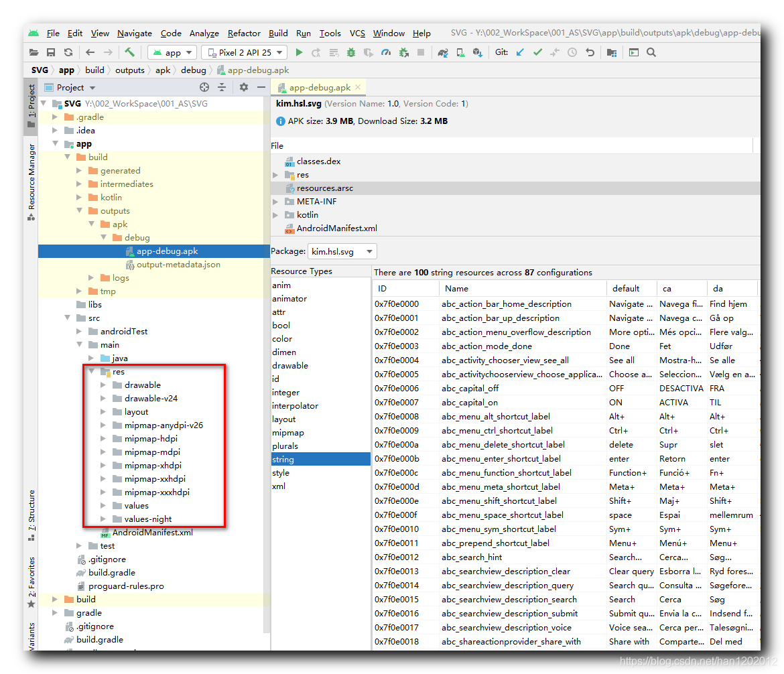
Task: Hide the Project panel with minus icon
Action: (x=261, y=88)
